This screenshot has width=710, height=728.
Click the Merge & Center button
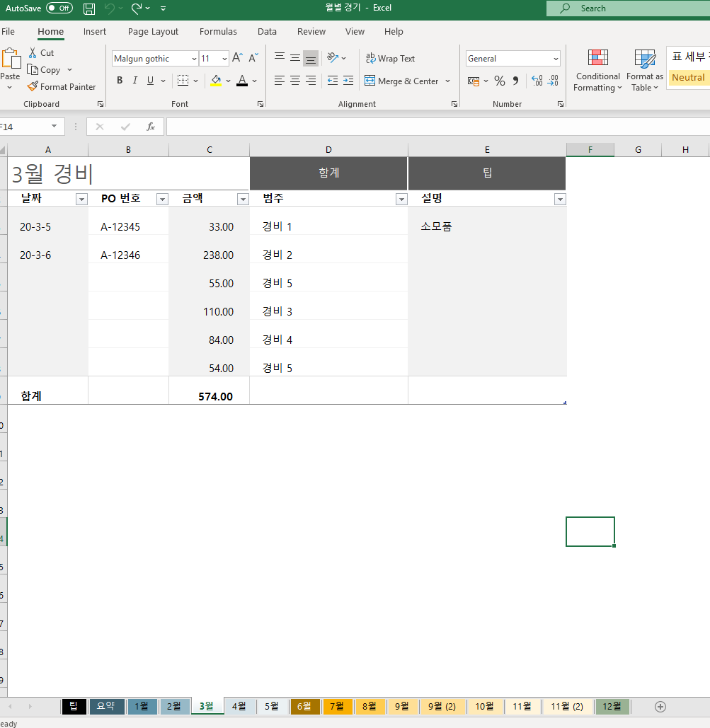pos(401,81)
